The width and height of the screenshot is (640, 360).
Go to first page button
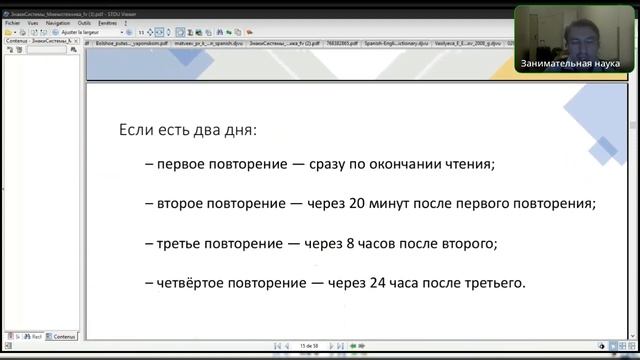click(x=278, y=346)
